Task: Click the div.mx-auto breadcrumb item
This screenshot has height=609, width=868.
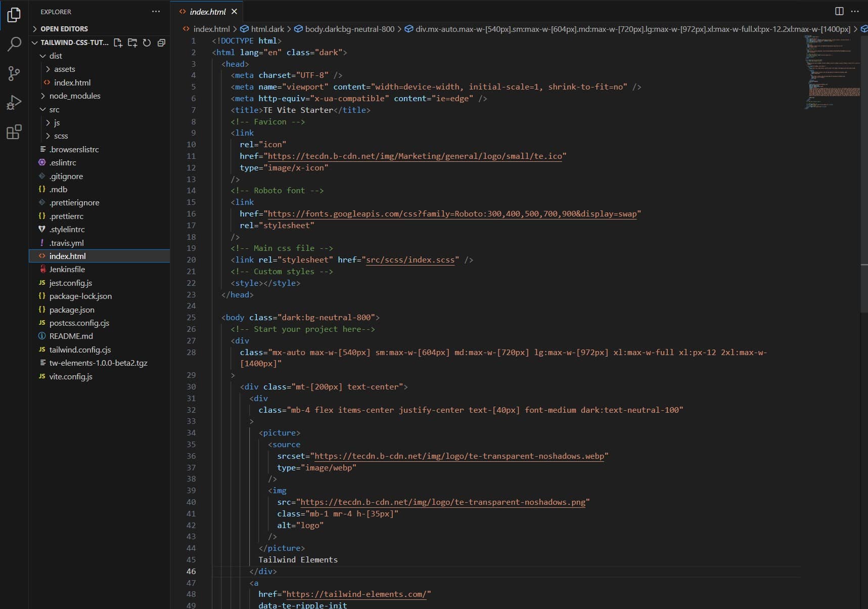Action: [x=628, y=29]
